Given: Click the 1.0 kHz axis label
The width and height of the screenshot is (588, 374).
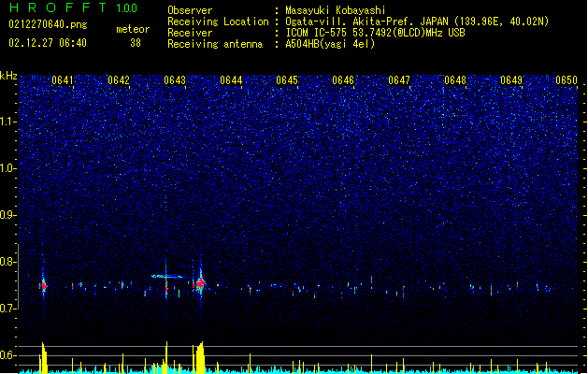Looking at the screenshot, I should (8, 168).
